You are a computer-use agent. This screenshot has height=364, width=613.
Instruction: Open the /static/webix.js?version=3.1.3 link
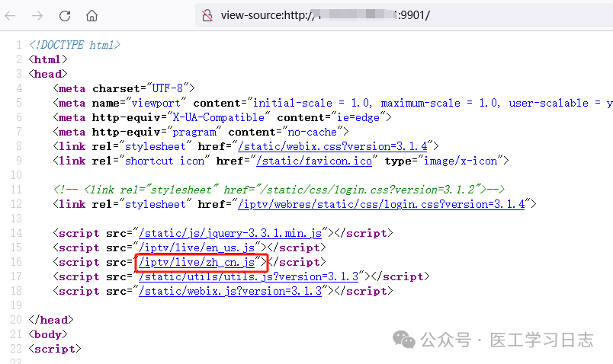click(x=230, y=291)
